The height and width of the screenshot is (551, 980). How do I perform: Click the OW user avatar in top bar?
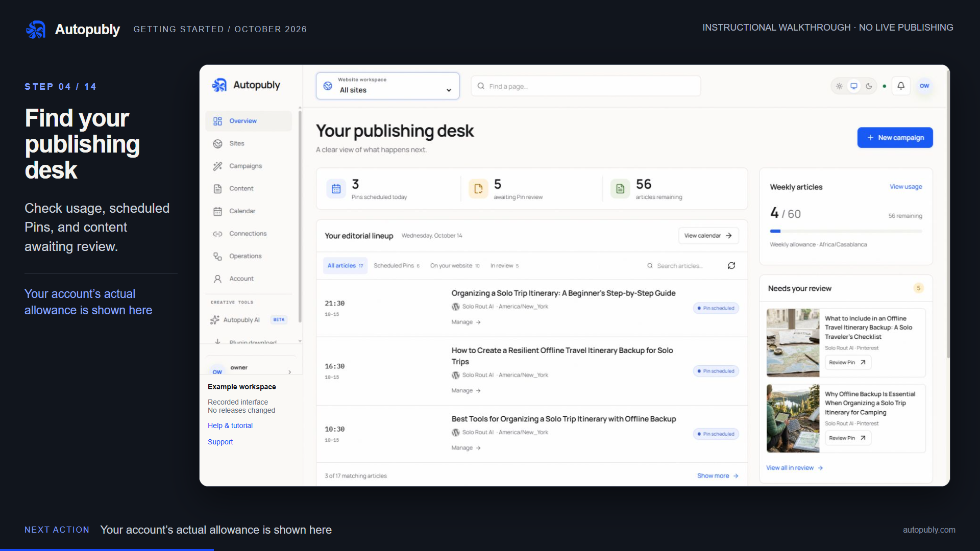924,86
